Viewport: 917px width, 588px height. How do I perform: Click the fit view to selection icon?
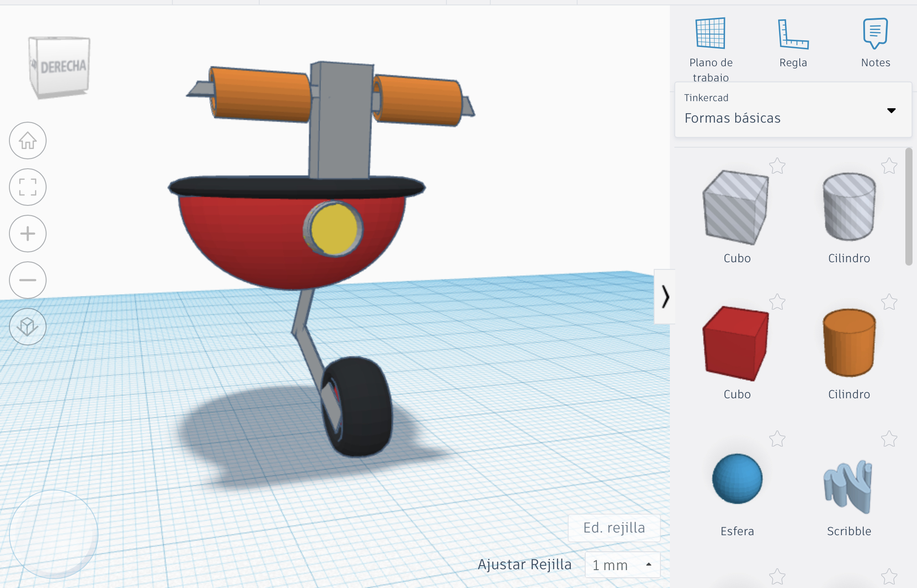28,187
